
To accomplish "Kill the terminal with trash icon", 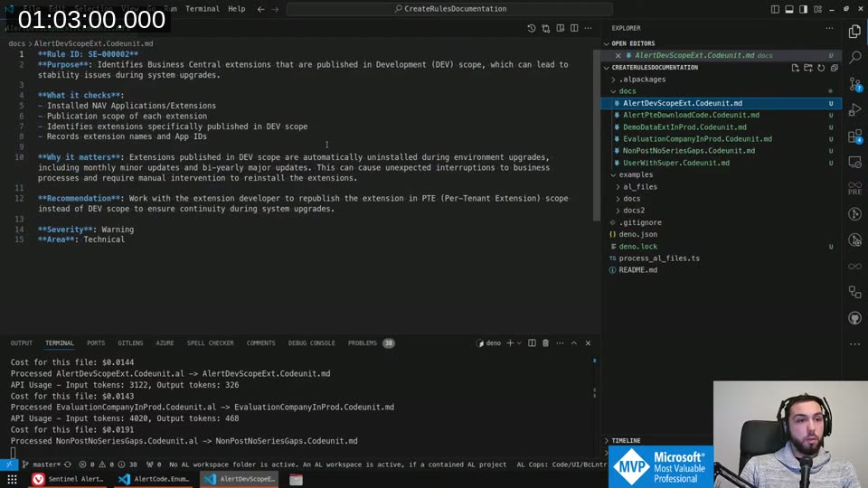I will click(545, 343).
